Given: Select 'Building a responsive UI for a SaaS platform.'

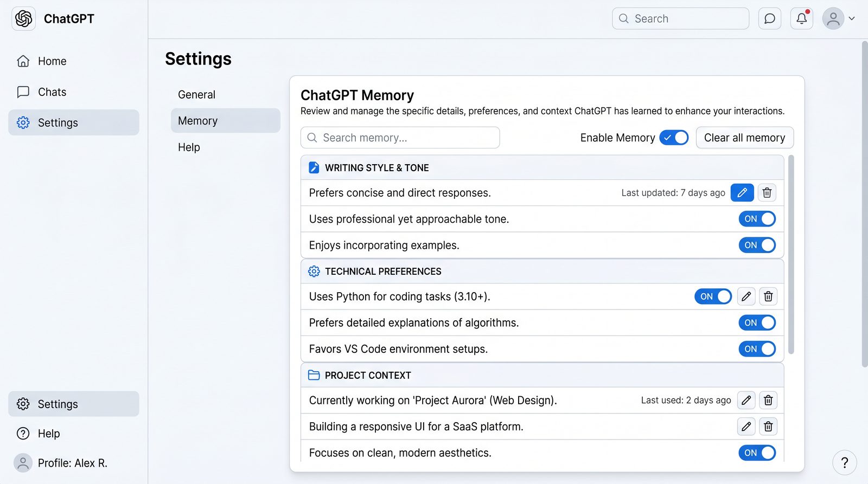Looking at the screenshot, I should (416, 427).
